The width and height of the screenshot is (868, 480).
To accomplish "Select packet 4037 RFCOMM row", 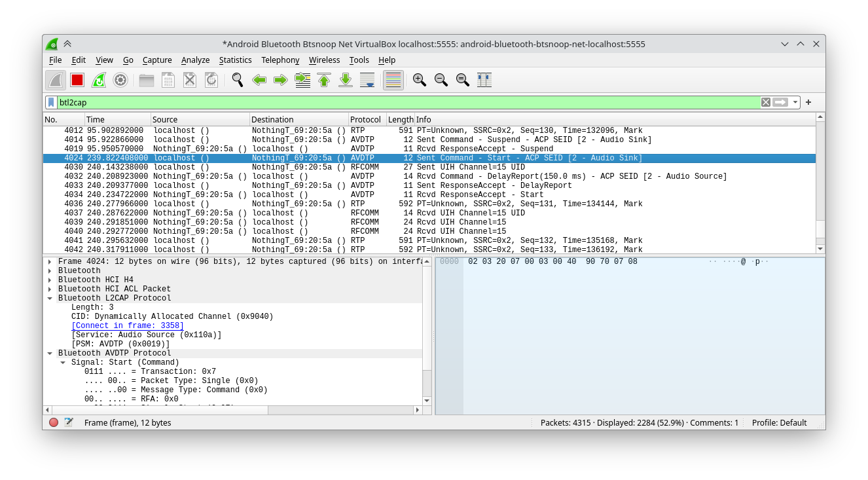I will coord(262,213).
